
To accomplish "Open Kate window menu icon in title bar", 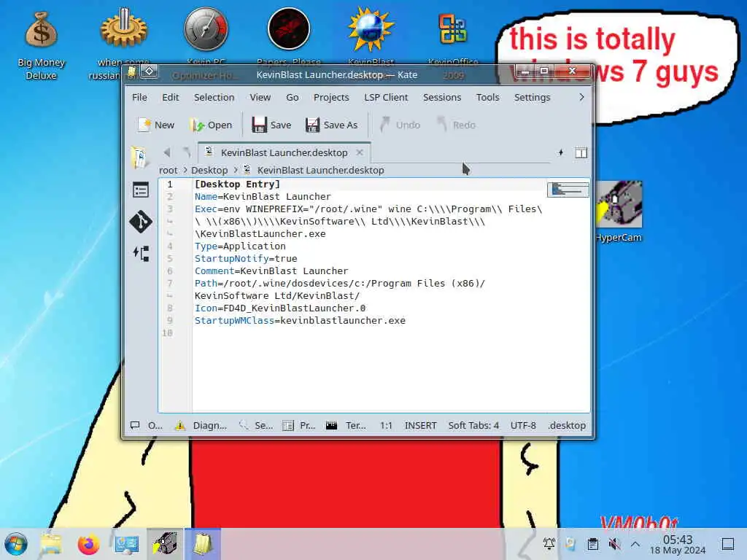I will click(132, 71).
